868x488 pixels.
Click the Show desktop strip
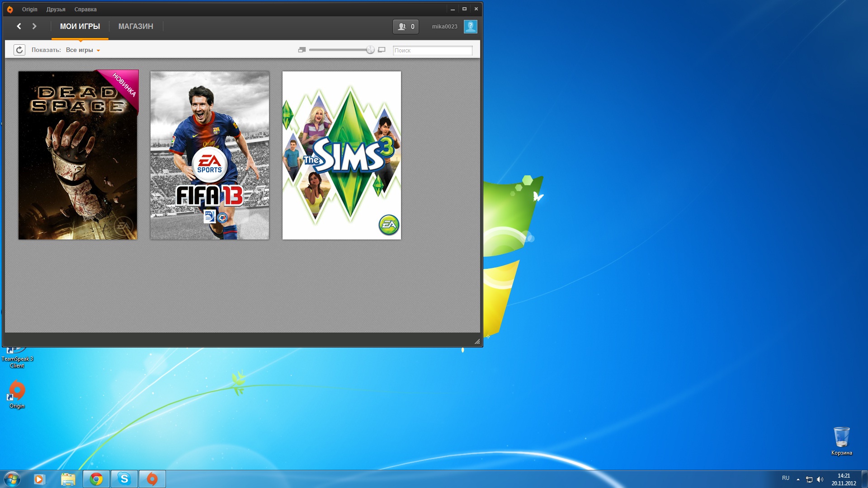click(864, 479)
